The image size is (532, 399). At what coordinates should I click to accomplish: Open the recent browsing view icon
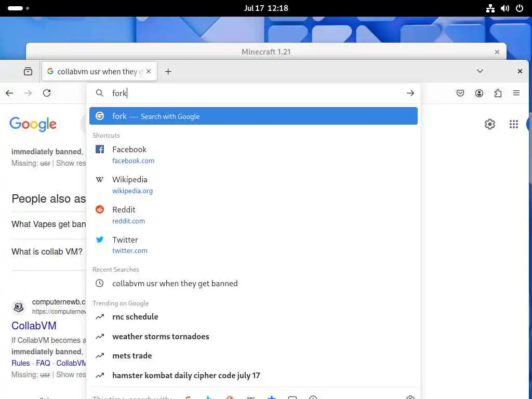(28, 71)
